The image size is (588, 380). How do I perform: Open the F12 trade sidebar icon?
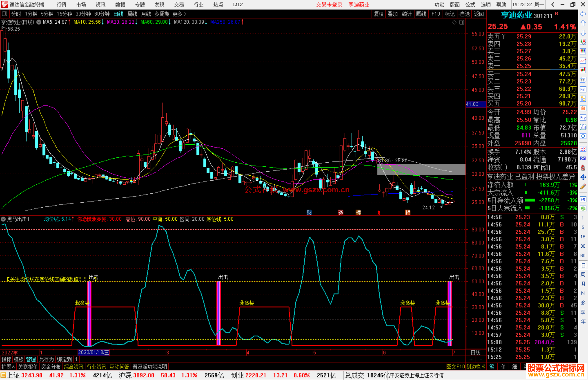(x=583, y=118)
